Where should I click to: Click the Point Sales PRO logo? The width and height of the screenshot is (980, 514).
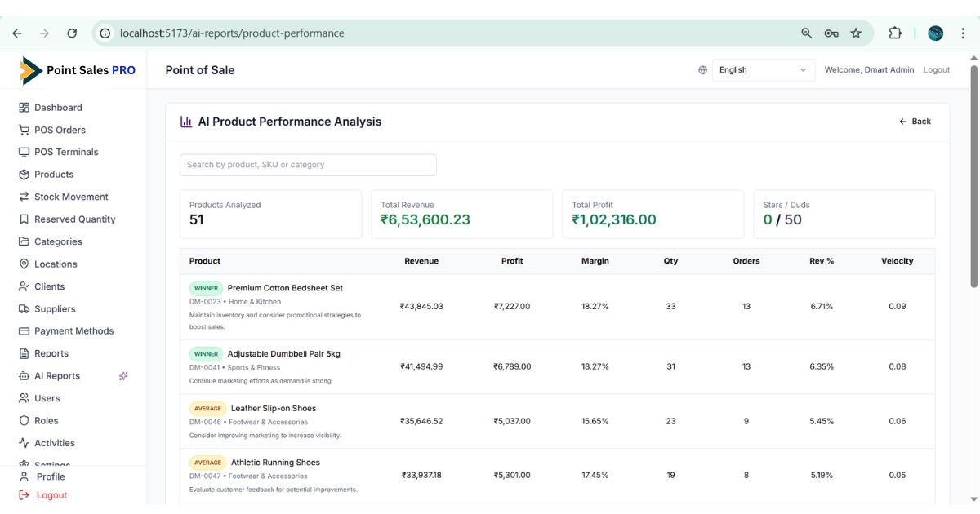78,71
